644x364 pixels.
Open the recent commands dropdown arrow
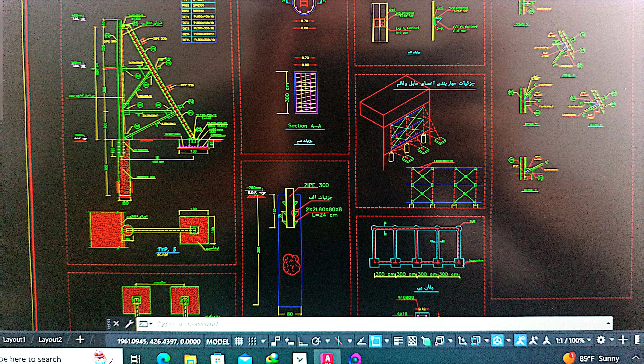151,324
